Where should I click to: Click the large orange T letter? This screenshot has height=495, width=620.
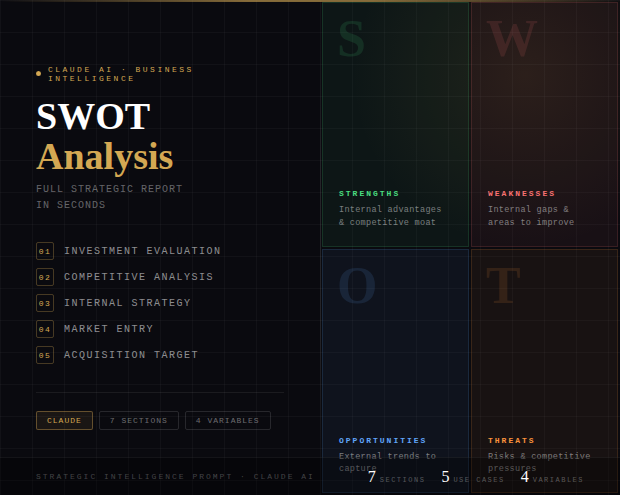503,286
